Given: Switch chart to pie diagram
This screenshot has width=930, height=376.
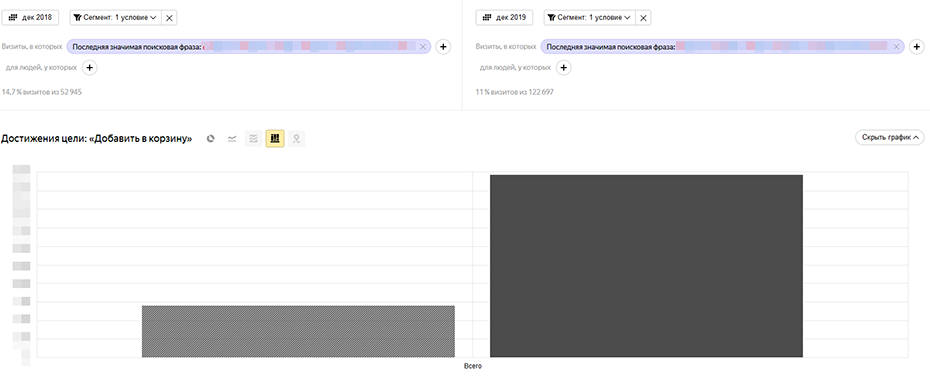Looking at the screenshot, I should 210,139.
